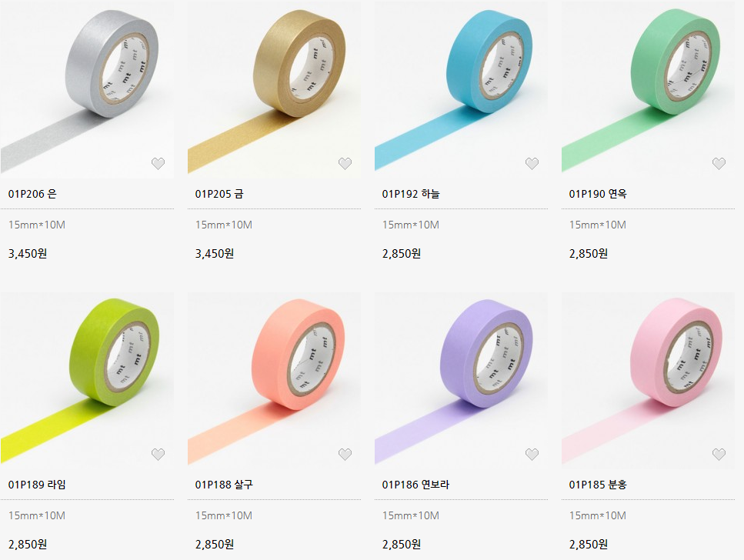Image resolution: width=744 pixels, height=560 pixels.
Task: Click the heart icon on gold 01P205 tape
Action: tap(345, 164)
